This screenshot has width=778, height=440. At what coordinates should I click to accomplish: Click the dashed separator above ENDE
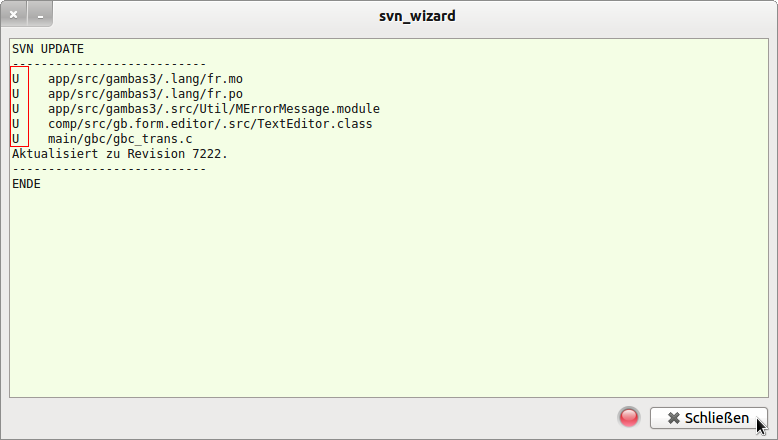(x=108, y=169)
